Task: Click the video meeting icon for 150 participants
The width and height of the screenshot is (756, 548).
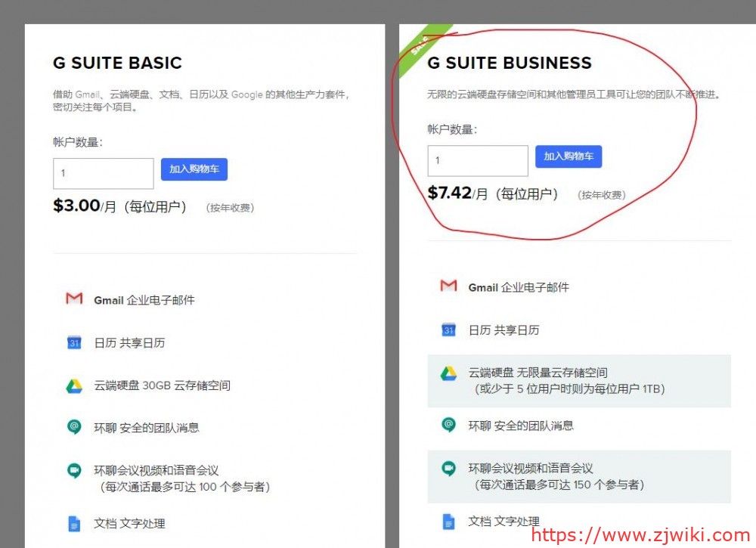Action: tap(448, 469)
